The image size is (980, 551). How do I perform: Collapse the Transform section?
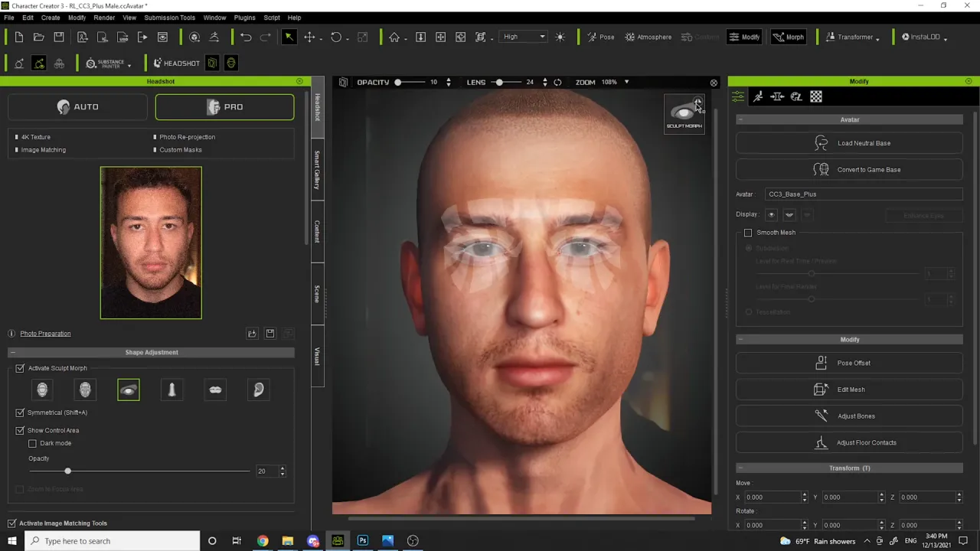[x=740, y=468]
